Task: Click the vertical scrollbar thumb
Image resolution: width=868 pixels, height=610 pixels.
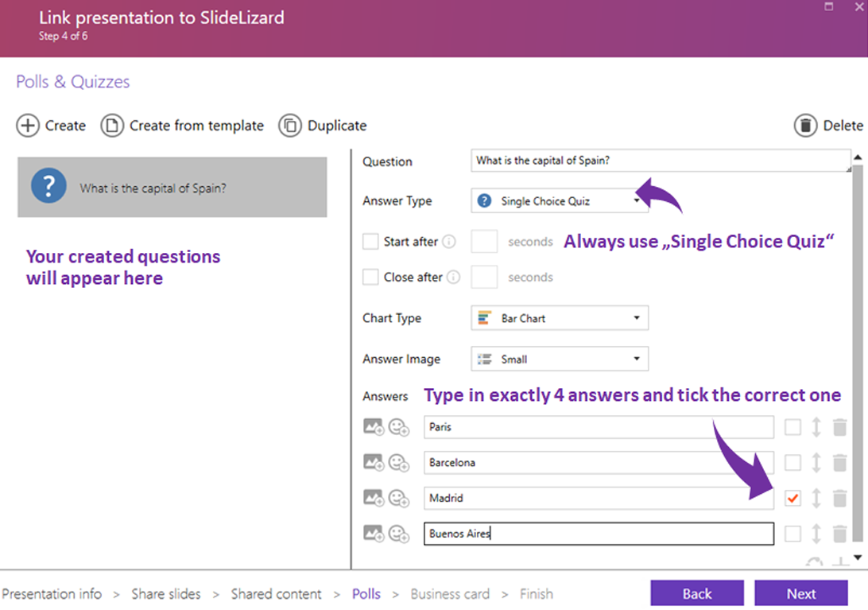Action: point(858,353)
